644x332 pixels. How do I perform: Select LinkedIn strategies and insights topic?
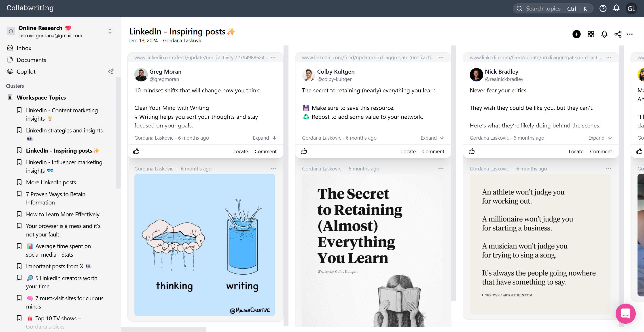[x=64, y=134]
